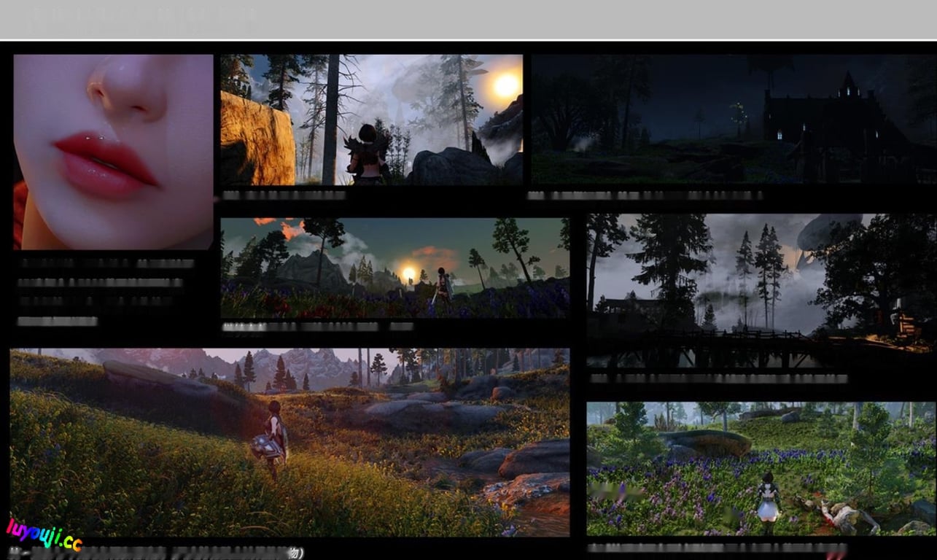Click the caption beneath the grassy hillside screenshot

pyautogui.click(x=157, y=553)
